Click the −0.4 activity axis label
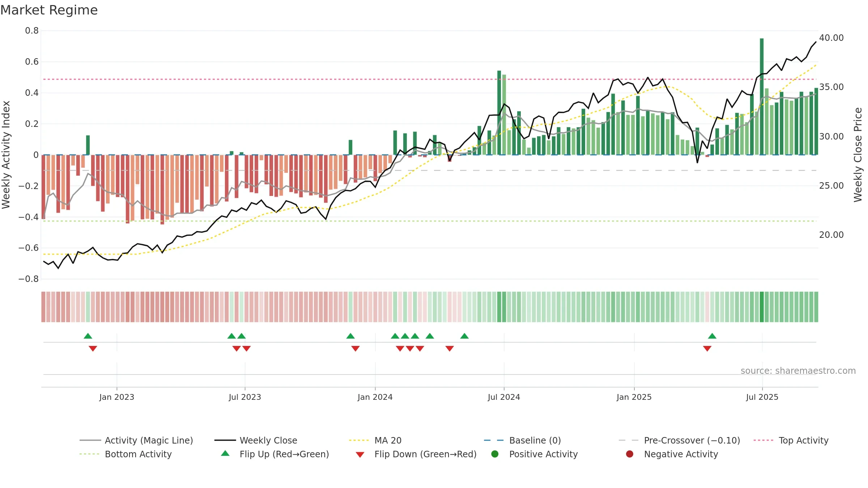Screen dimensions: 868x488 click(x=29, y=217)
